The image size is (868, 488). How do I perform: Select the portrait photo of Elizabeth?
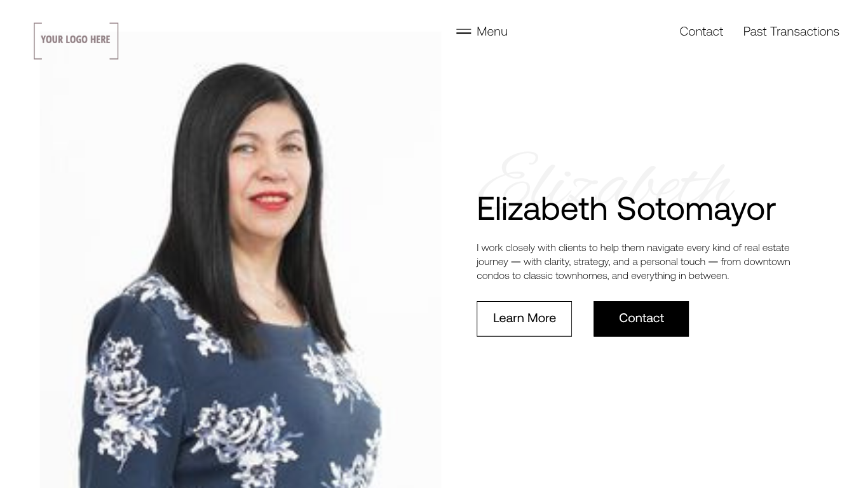[x=240, y=260]
